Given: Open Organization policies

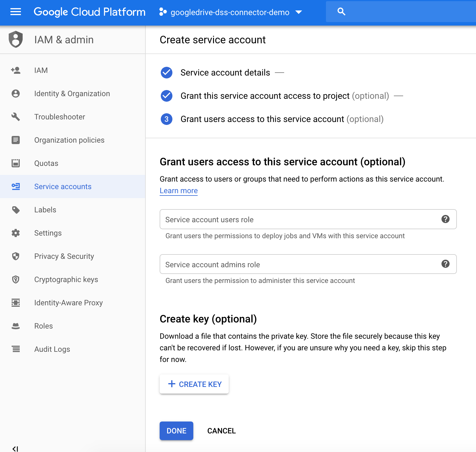Looking at the screenshot, I should pyautogui.click(x=73, y=140).
